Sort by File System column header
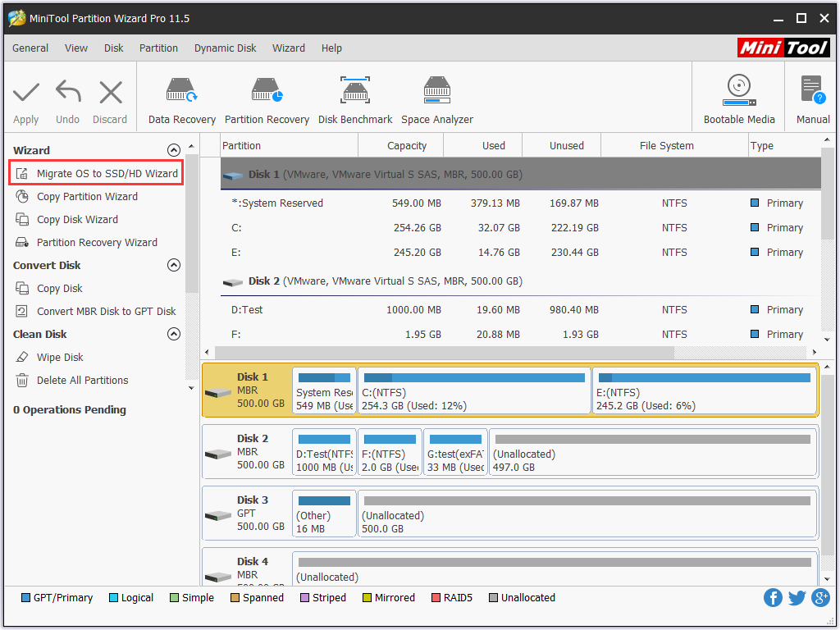840x630 pixels. point(675,146)
